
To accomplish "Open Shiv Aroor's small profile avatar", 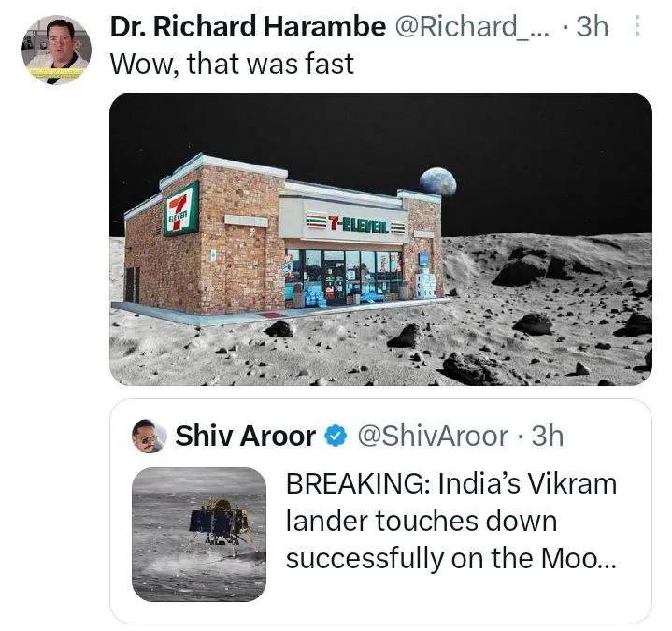I will (149, 436).
